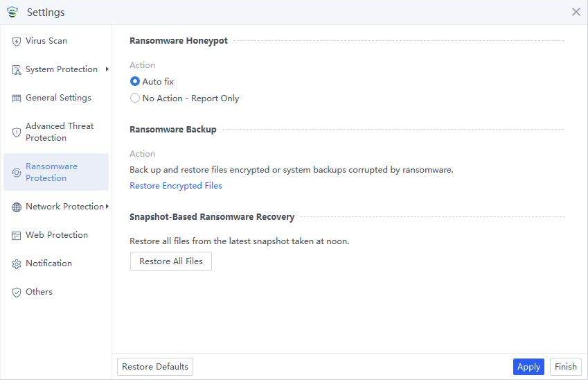Image resolution: width=588 pixels, height=380 pixels.
Task: Close the Settings window
Action: (x=576, y=12)
